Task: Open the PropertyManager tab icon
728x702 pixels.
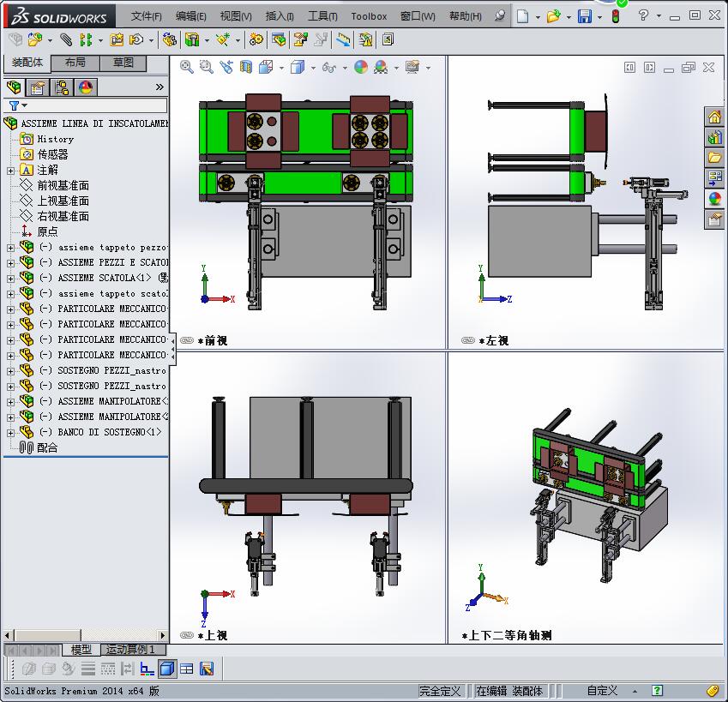Action: (38, 87)
